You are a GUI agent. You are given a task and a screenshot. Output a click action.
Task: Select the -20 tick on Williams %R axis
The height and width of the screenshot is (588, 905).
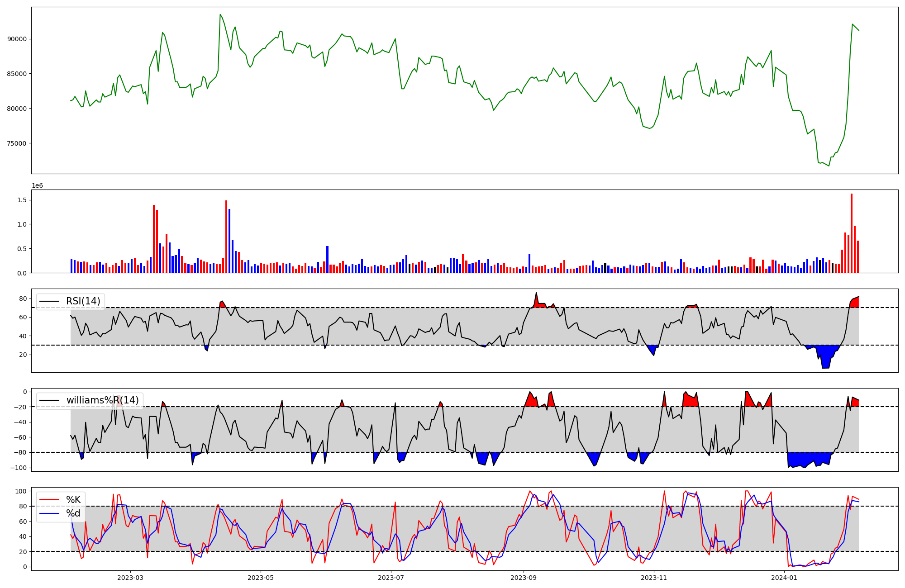(x=20, y=407)
